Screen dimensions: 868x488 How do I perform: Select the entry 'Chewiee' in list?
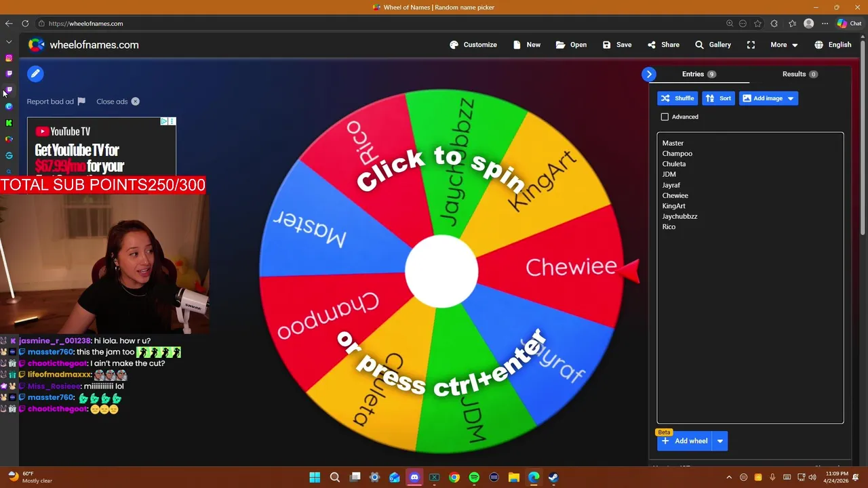pyautogui.click(x=675, y=195)
